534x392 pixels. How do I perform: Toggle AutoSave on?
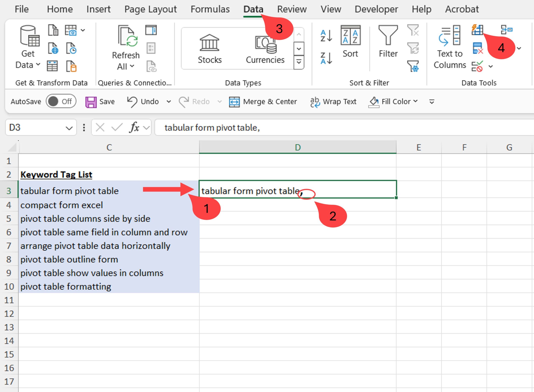[61, 101]
